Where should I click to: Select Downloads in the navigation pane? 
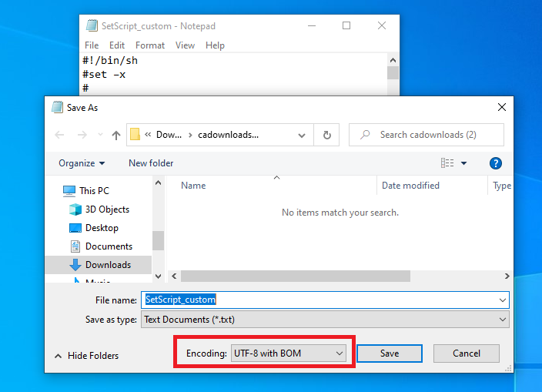coord(109,265)
